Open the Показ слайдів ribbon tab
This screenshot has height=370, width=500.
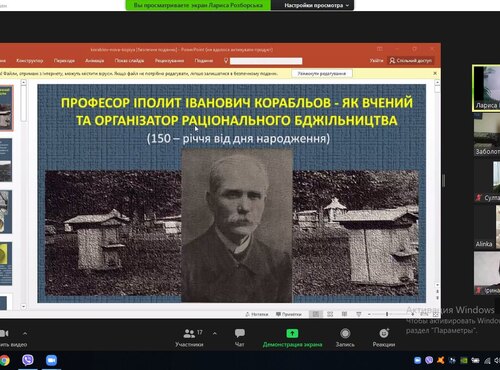129,61
